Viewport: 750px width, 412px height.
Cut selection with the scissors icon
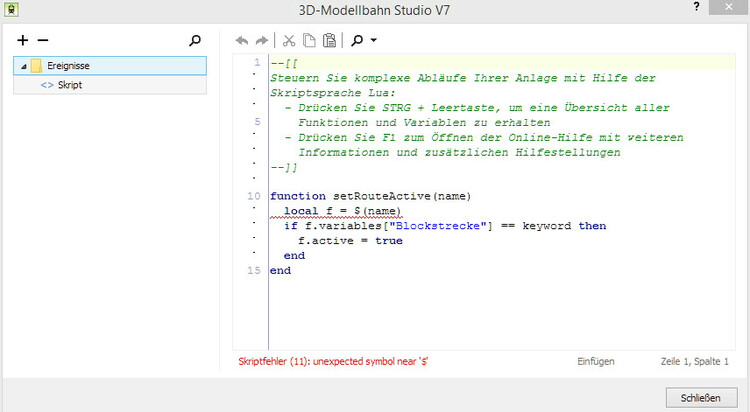click(289, 41)
